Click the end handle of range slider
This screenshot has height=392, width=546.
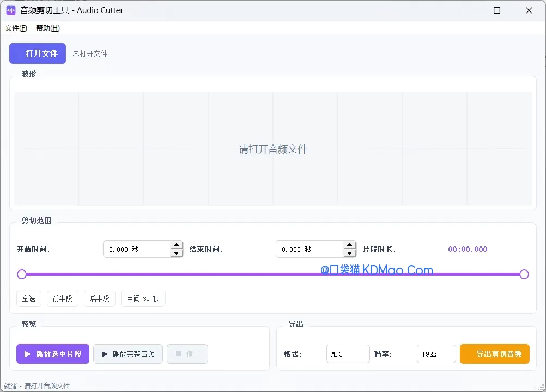coord(524,274)
